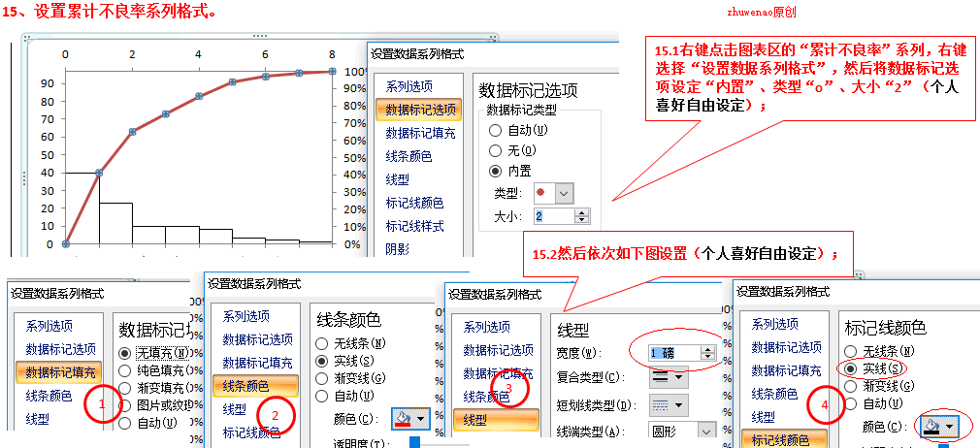Click the tallest histogram bar in the chart
The height and width of the screenshot is (448, 980).
point(82,208)
